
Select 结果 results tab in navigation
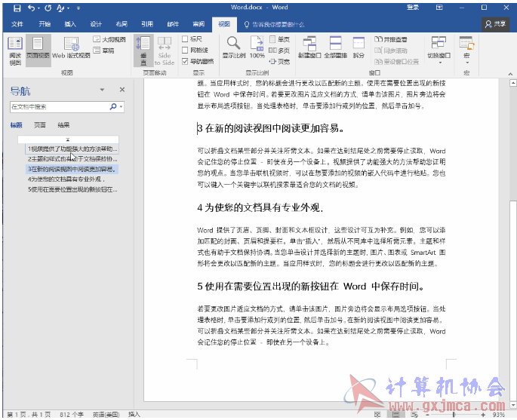tap(63, 125)
